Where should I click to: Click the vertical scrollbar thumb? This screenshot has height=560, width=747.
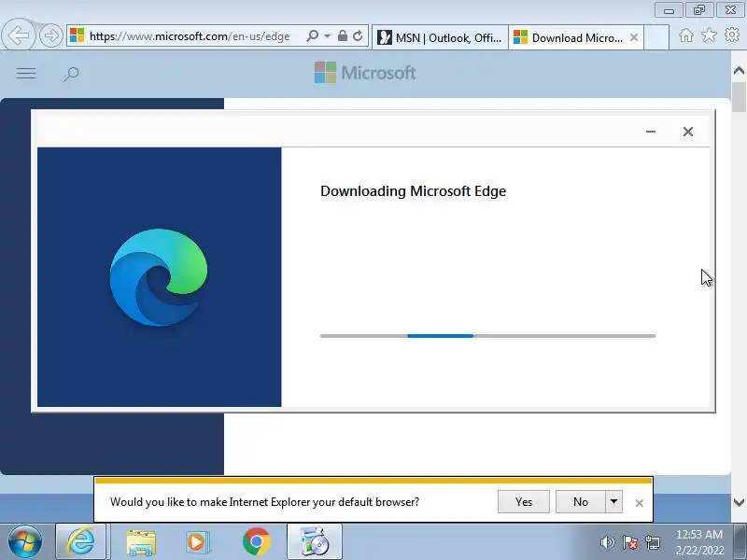pyautogui.click(x=739, y=97)
